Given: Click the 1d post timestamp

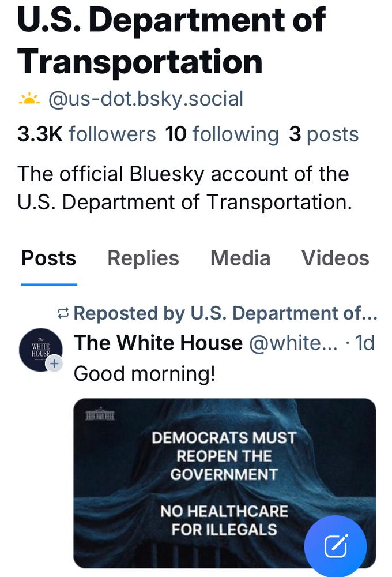Looking at the screenshot, I should click(x=364, y=343).
